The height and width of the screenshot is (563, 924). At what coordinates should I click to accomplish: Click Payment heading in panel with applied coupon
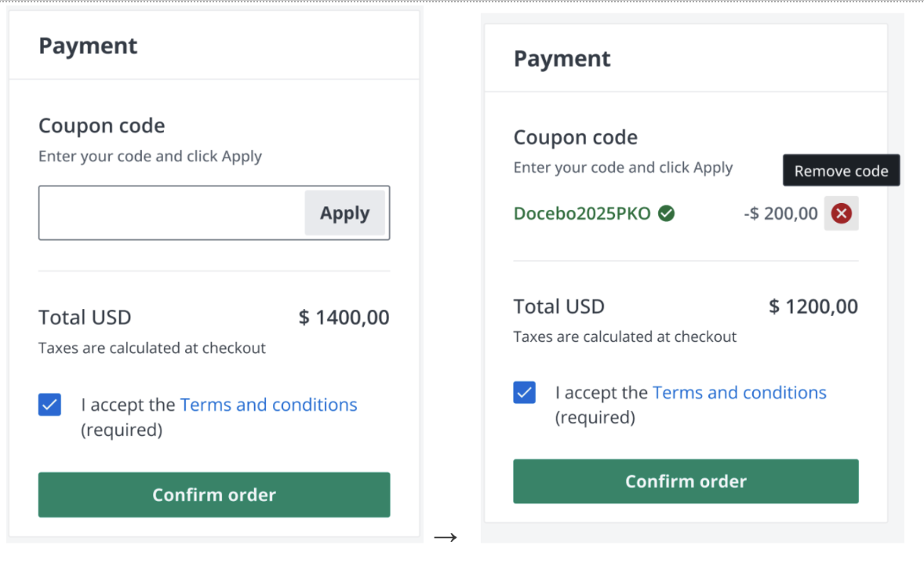(x=562, y=59)
